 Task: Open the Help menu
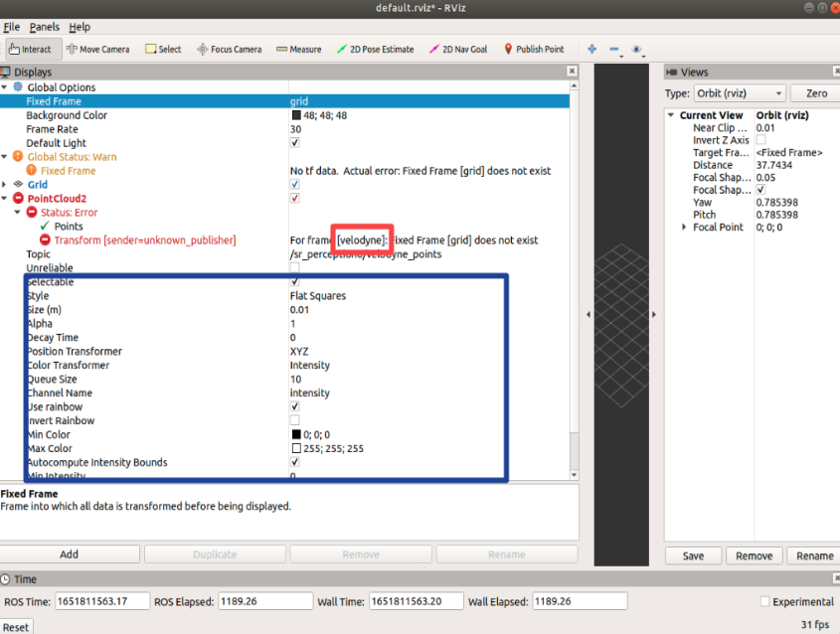(x=80, y=27)
